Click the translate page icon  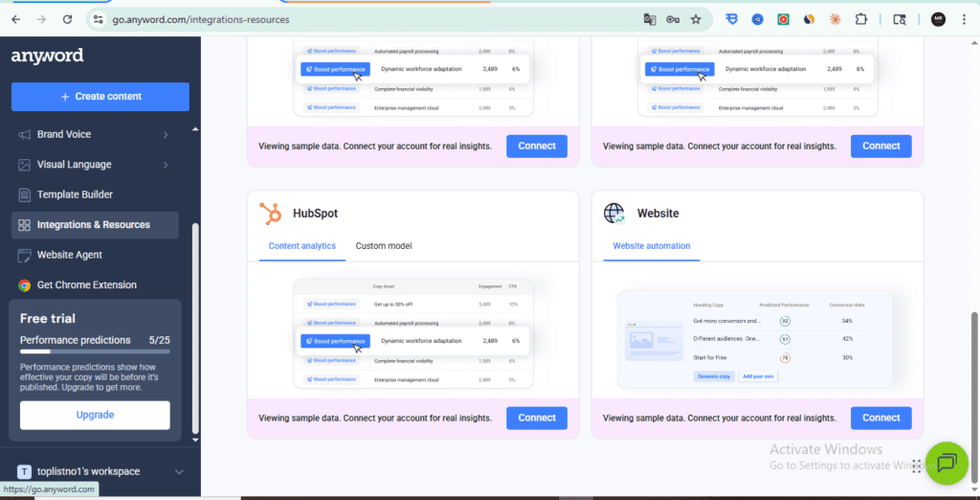click(650, 19)
